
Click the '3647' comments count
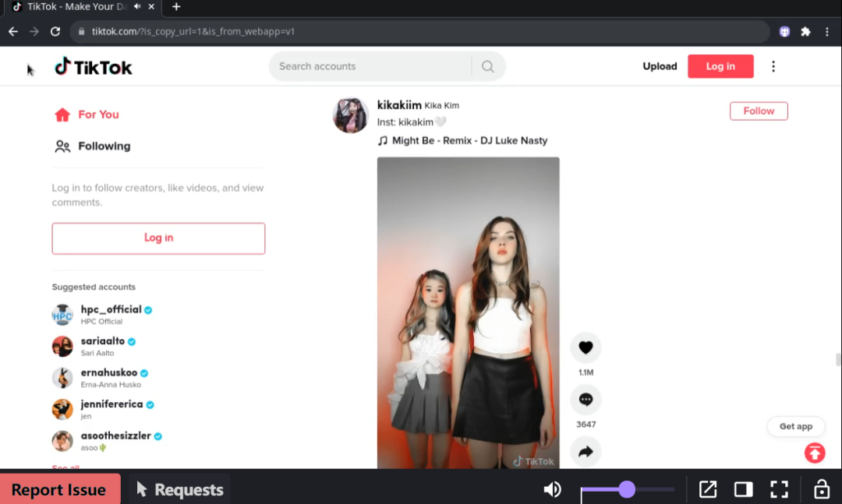tap(586, 425)
